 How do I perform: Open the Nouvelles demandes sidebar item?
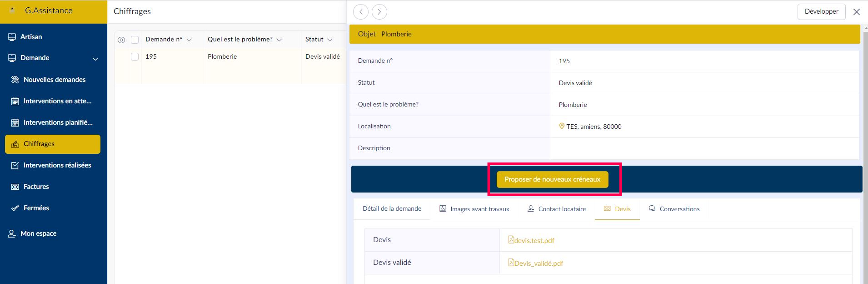(54, 80)
